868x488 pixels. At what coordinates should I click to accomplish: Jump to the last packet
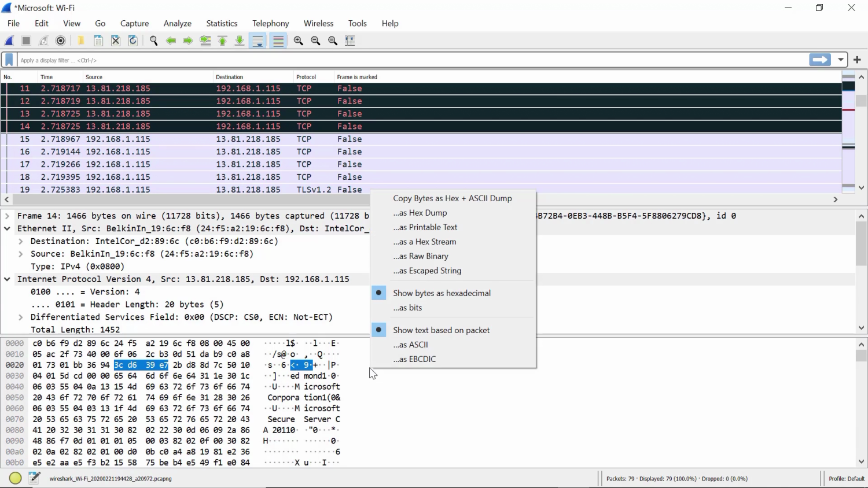[240, 40]
